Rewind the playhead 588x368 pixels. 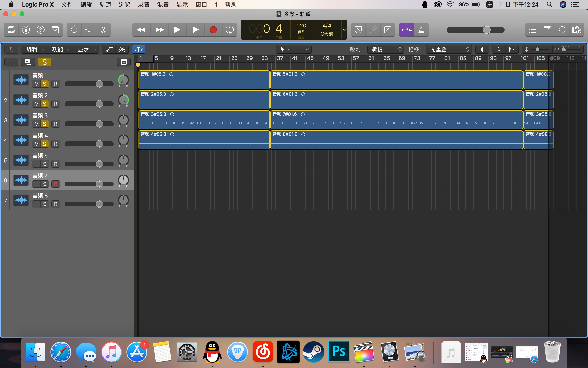[141, 30]
